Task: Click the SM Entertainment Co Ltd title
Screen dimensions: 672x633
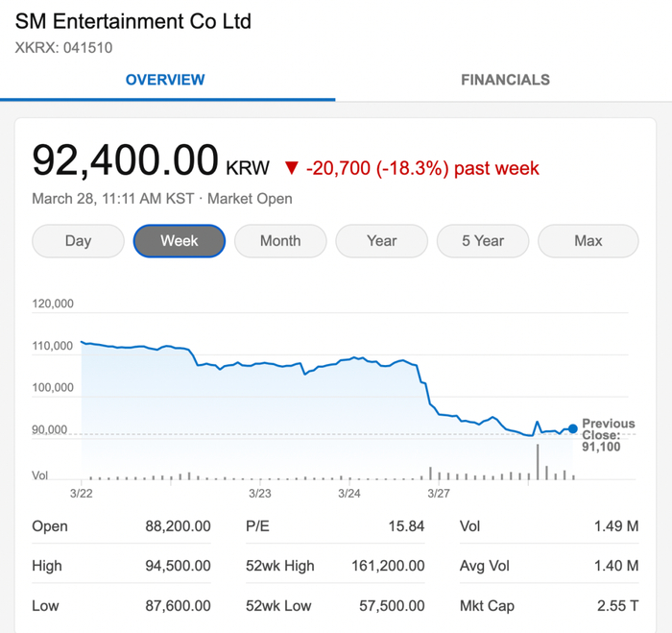Action: pos(133,21)
